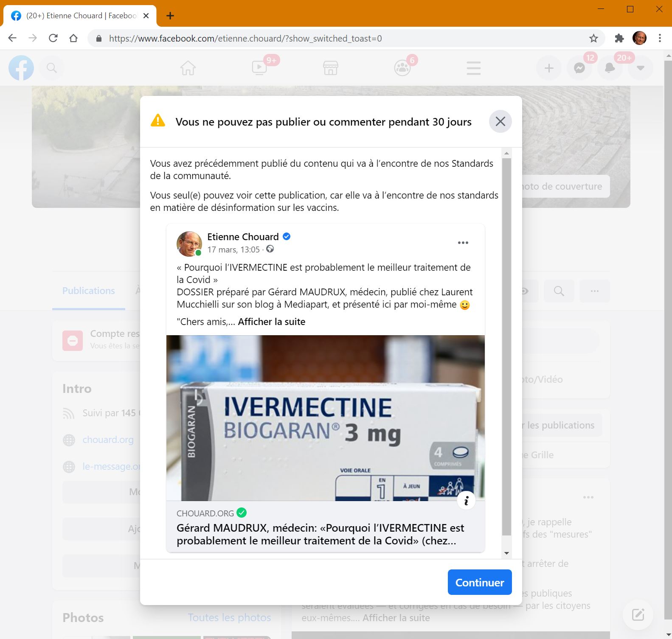The image size is (672, 639).
Task: Click the Ivermectine article preview image
Action: [x=326, y=418]
